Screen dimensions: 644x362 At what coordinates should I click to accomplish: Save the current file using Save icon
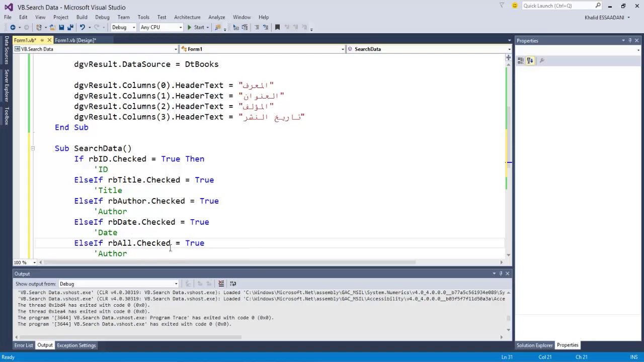pos(61,27)
